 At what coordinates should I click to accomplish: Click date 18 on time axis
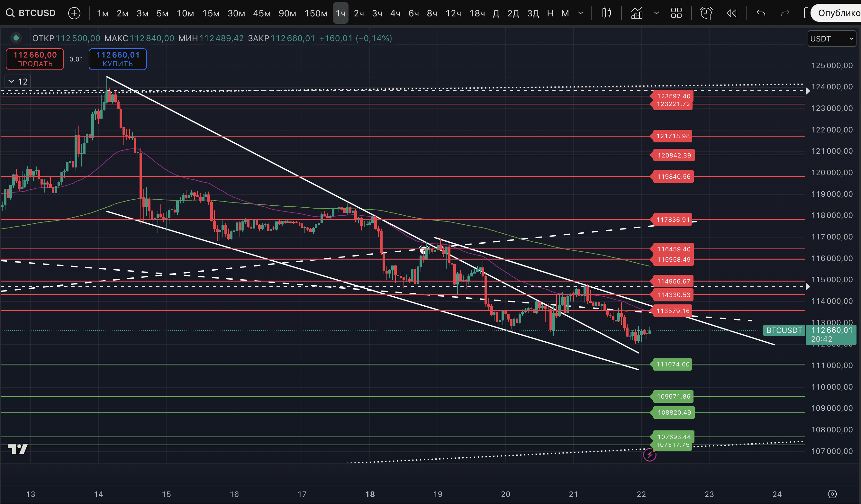(370, 494)
